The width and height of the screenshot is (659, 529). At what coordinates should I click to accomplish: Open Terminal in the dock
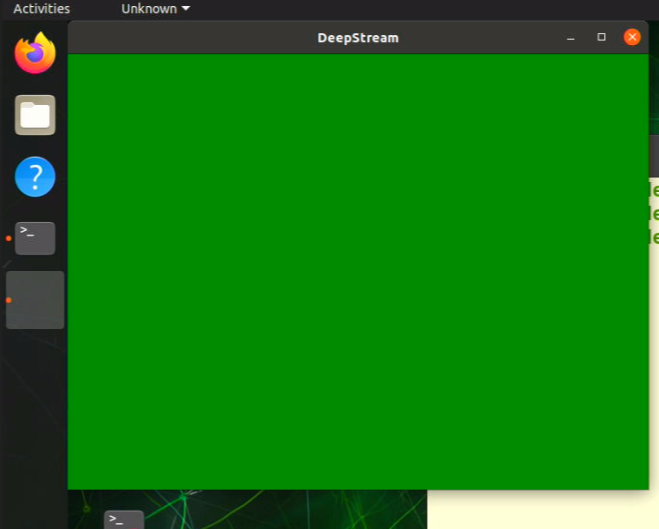pos(35,238)
